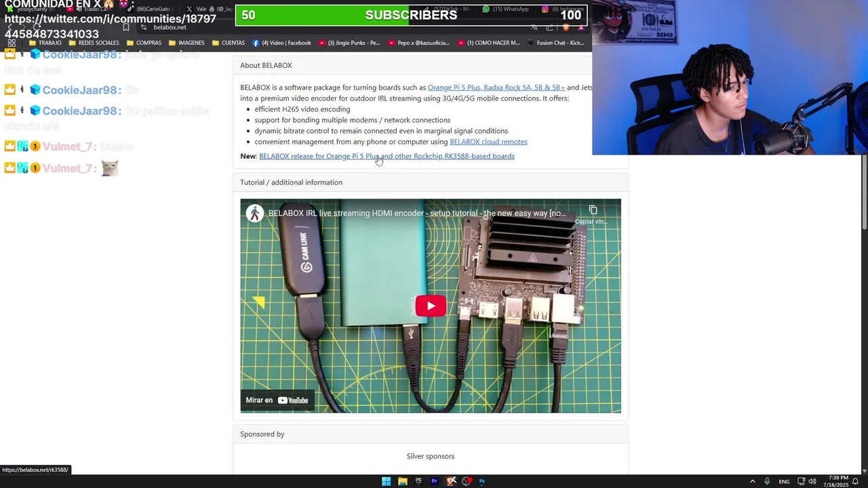
Task: Open the volume tray icon
Action: click(812, 481)
